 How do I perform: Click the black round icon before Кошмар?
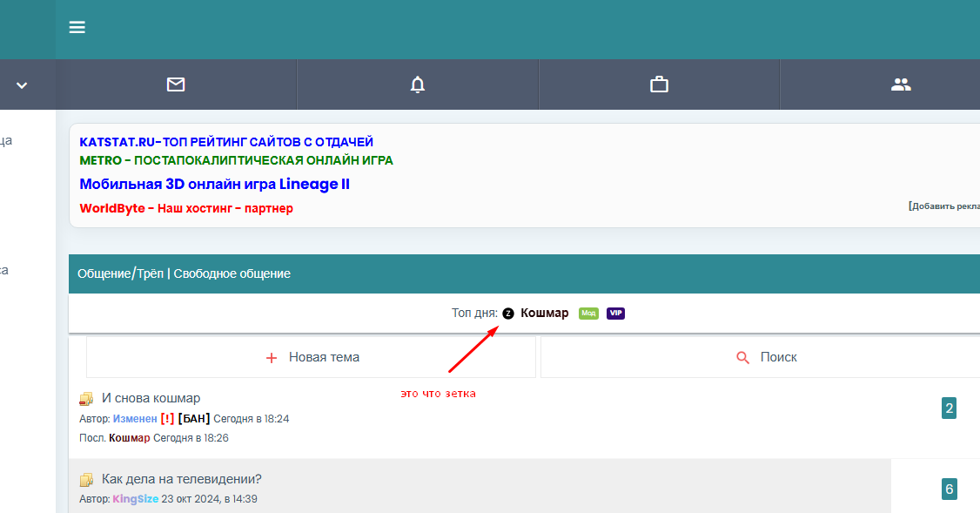pos(508,314)
